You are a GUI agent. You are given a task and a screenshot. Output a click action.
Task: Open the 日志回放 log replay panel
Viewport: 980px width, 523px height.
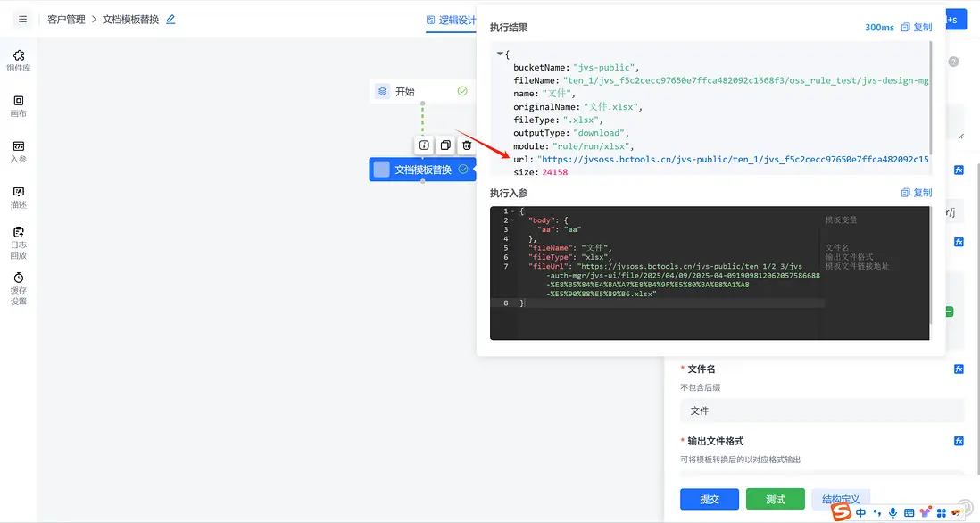[18, 243]
